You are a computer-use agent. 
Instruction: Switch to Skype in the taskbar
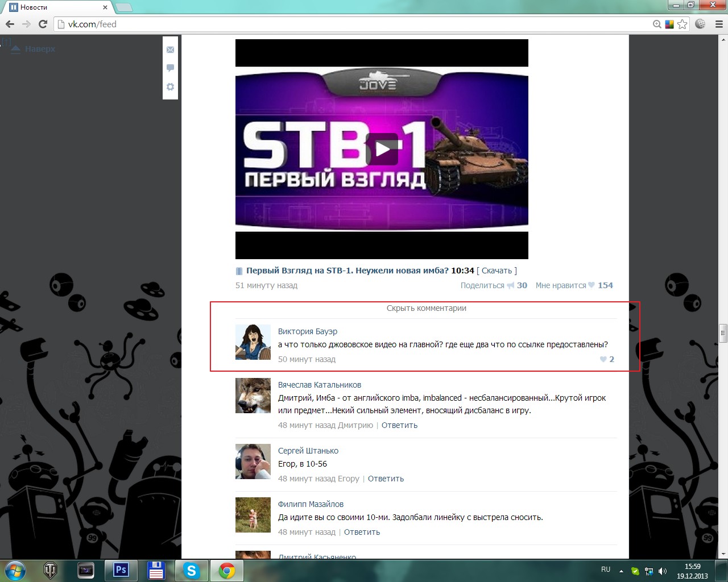click(192, 570)
